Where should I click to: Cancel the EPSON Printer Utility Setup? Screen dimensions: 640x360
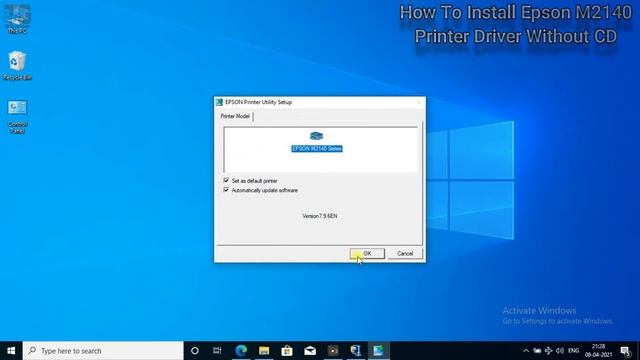[x=405, y=253]
